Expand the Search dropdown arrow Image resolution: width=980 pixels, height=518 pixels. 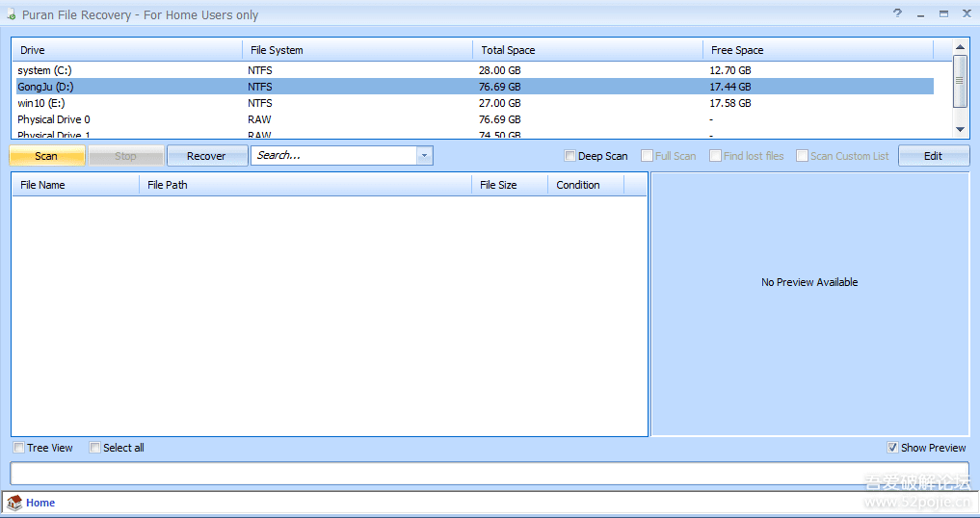pyautogui.click(x=424, y=156)
